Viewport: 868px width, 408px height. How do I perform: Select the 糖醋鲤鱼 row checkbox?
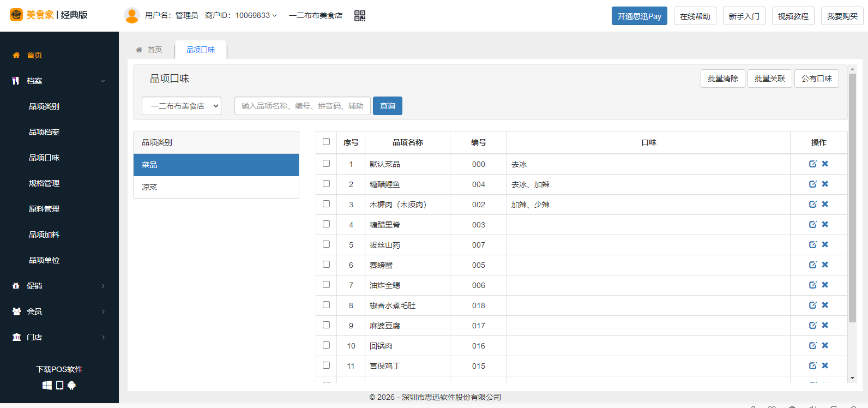click(x=326, y=183)
